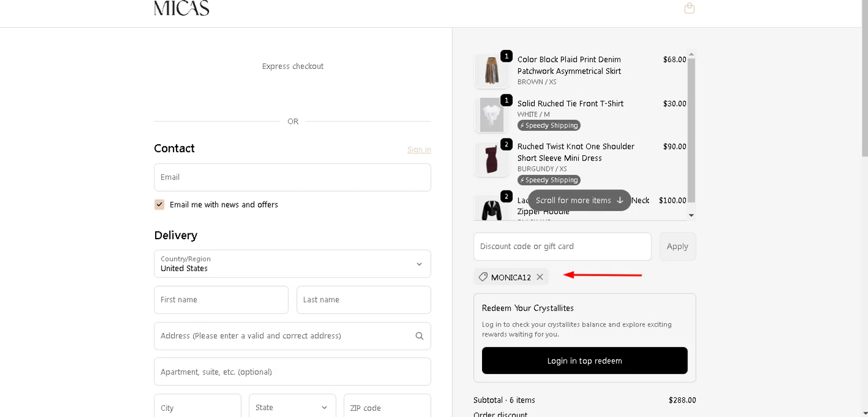The height and width of the screenshot is (417, 868).
Task: Click the Sign in link
Action: (x=419, y=149)
